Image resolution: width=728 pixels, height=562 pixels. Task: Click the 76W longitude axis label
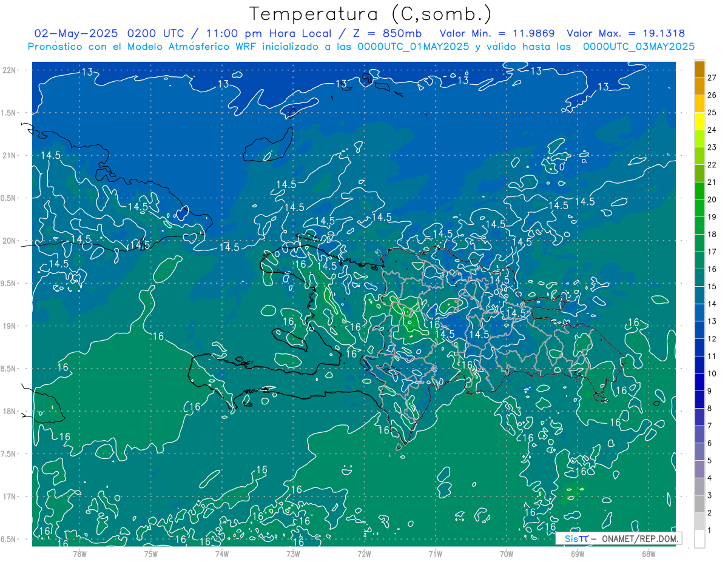click(x=79, y=554)
